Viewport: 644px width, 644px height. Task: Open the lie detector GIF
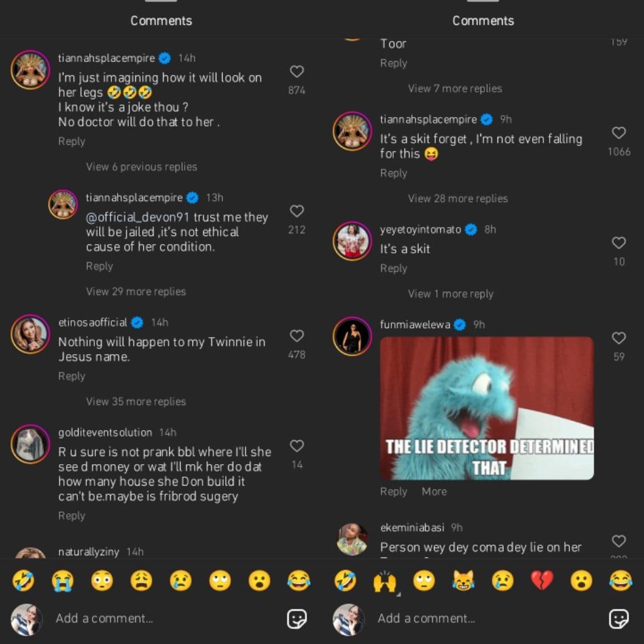point(487,408)
